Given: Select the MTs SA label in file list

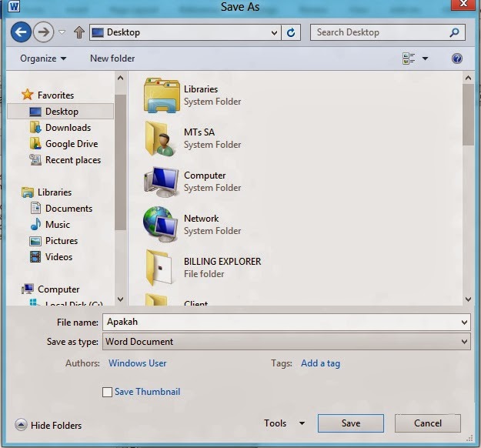Looking at the screenshot, I should [199, 132].
